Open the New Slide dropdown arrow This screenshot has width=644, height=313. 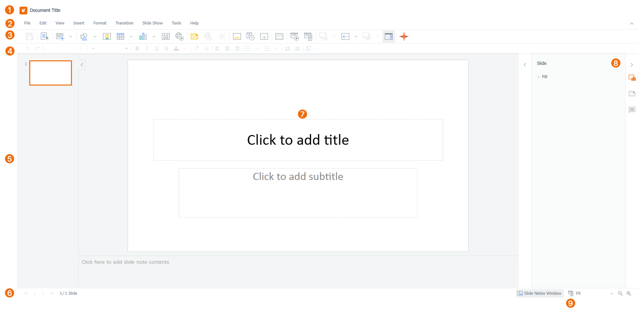point(70,37)
